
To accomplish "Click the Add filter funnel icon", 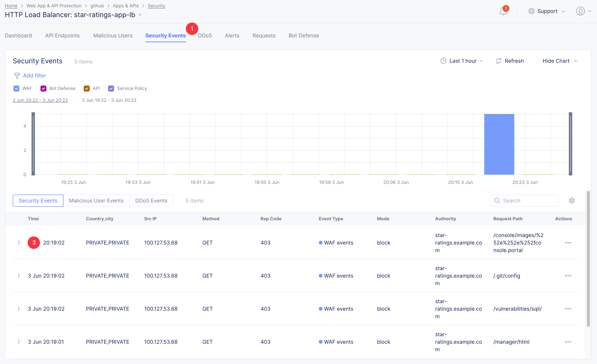I will tap(17, 76).
